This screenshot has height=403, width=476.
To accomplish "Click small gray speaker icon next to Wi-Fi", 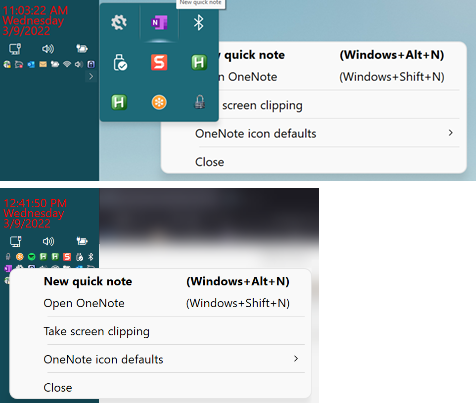I will tap(79, 64).
